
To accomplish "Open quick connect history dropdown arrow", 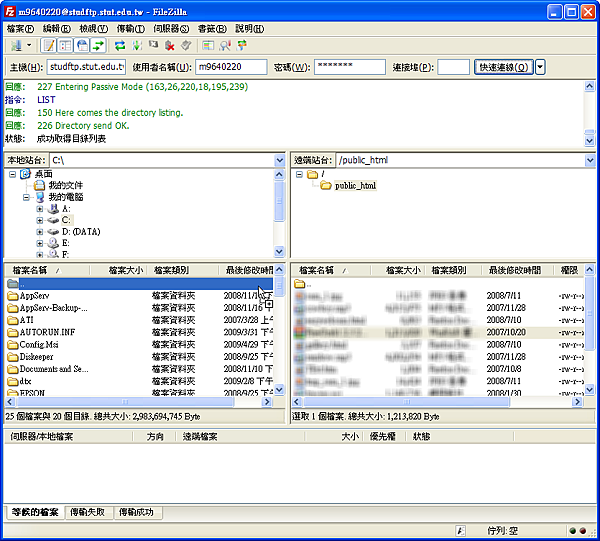I will [x=540, y=67].
